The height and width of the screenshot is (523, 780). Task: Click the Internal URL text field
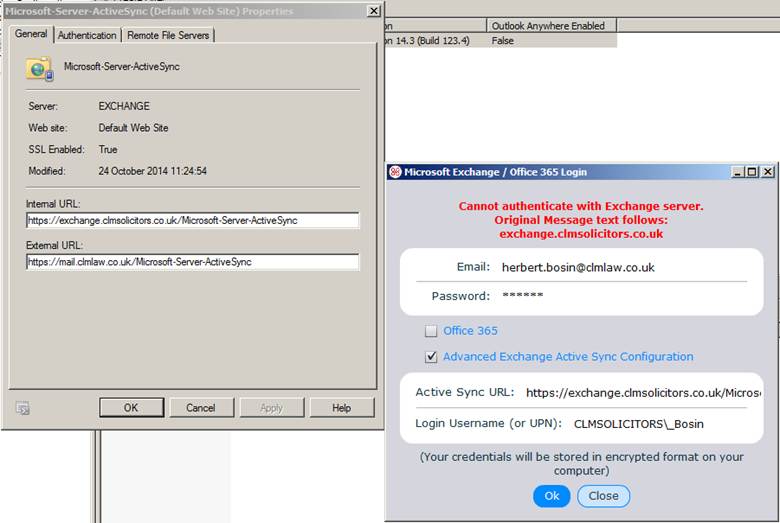click(x=193, y=220)
